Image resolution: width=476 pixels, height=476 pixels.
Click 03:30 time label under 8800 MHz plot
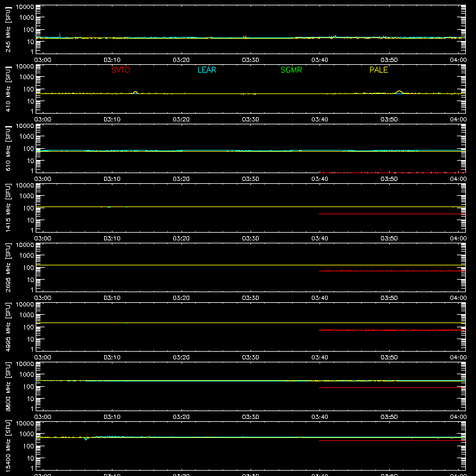point(250,417)
